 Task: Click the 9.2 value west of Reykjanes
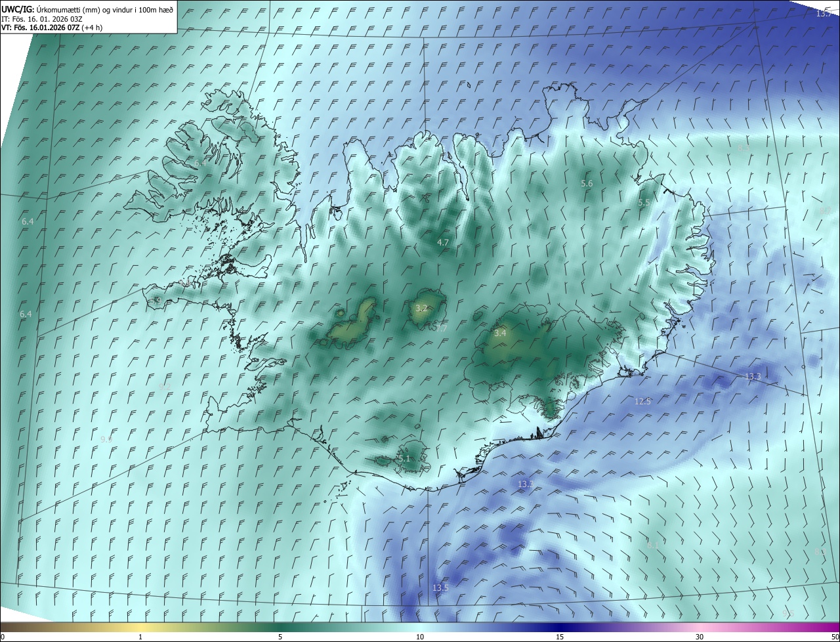[x=163, y=387]
